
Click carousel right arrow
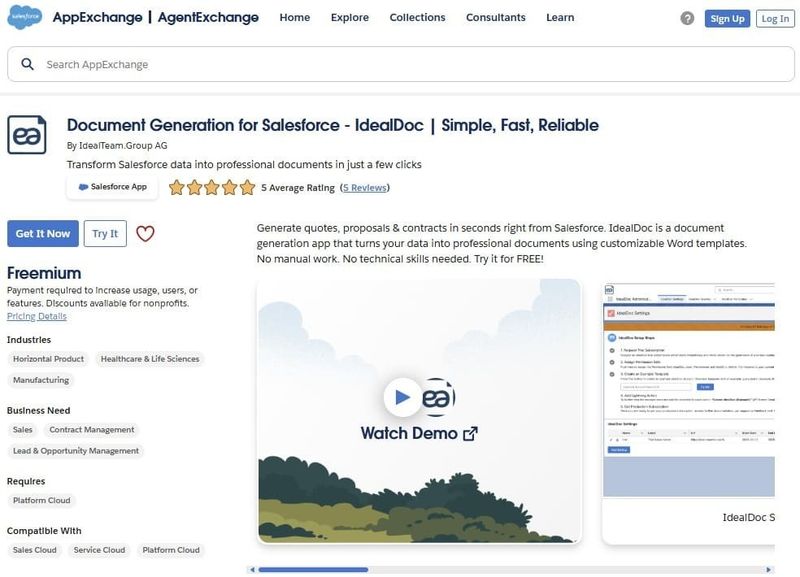(x=768, y=569)
